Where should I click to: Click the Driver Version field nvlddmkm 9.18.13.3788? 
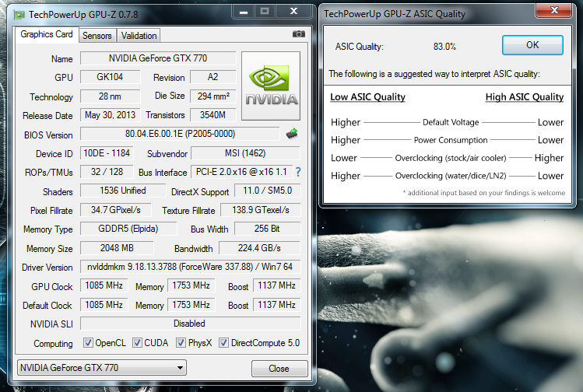pos(190,267)
